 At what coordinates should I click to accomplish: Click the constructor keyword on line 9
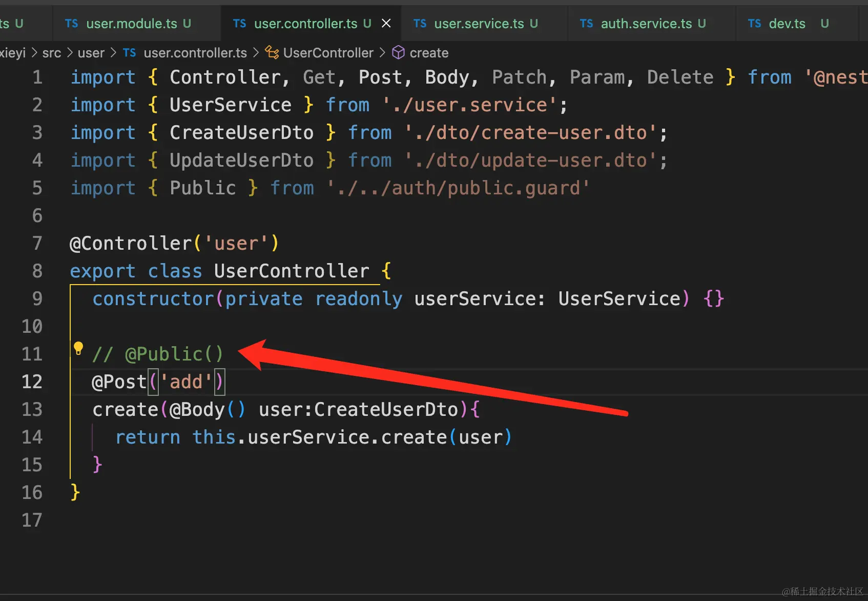point(153,299)
